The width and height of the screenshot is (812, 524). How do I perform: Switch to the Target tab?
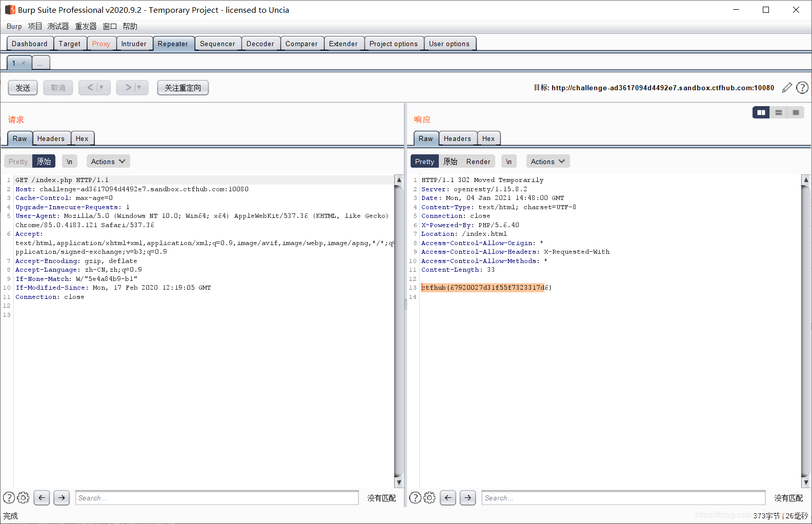(70, 44)
